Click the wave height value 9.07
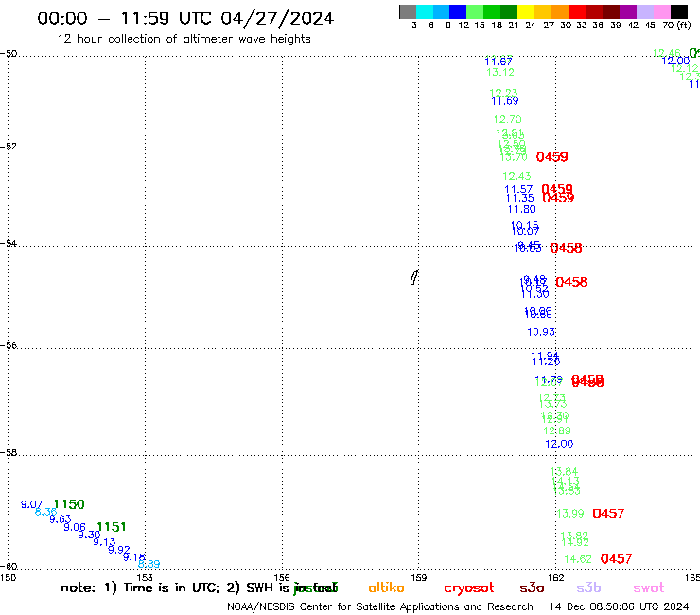 pyautogui.click(x=32, y=504)
